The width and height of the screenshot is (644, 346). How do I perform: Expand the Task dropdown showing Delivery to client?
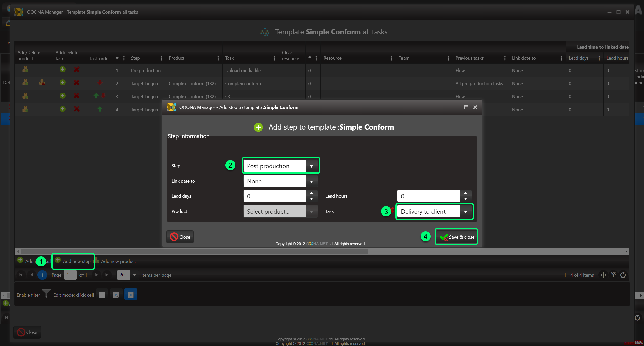[465, 212]
